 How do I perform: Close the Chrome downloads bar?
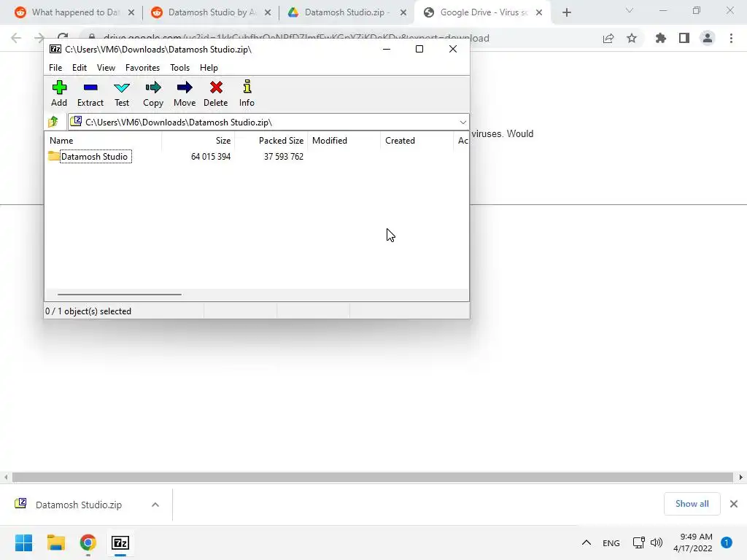pos(734,504)
